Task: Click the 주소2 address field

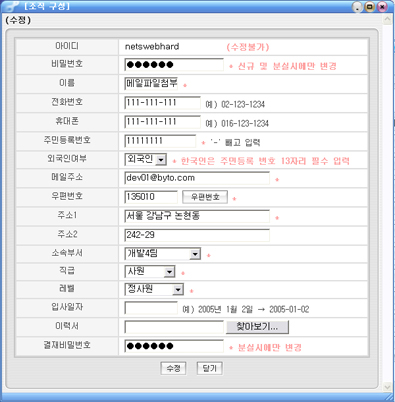Action: [x=197, y=235]
